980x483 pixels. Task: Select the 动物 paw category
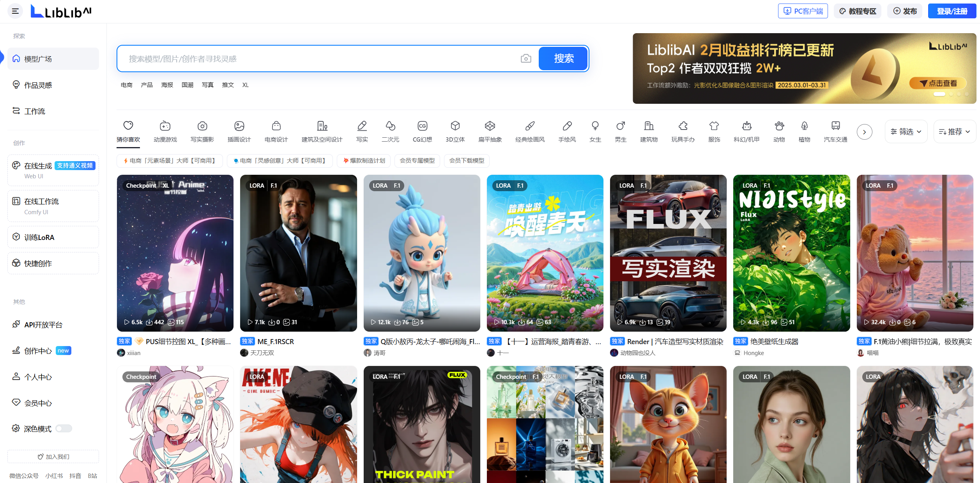779,131
